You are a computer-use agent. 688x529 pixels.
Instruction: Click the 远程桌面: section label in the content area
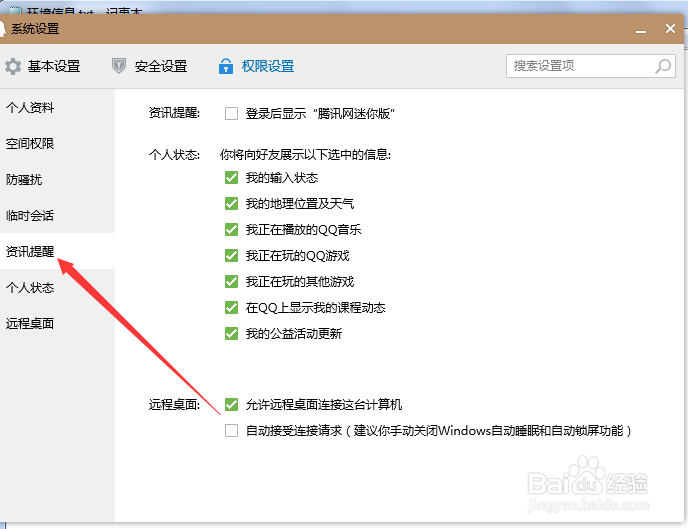coord(174,404)
